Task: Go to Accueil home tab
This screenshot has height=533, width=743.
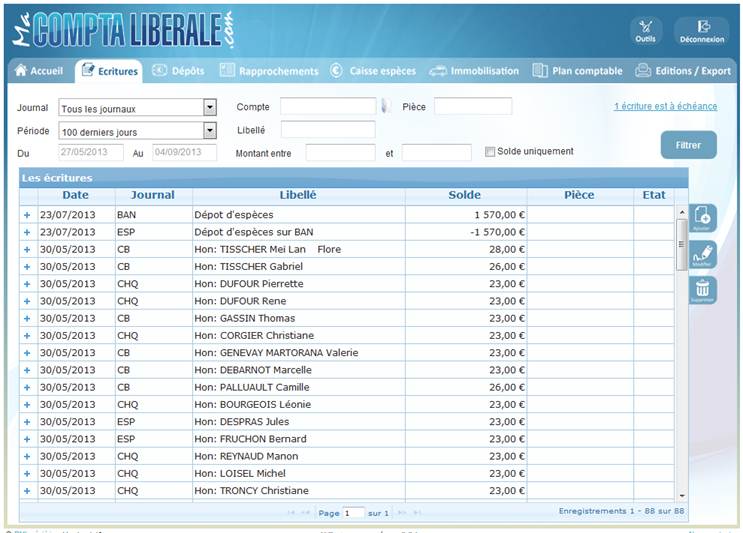Action: click(x=39, y=71)
